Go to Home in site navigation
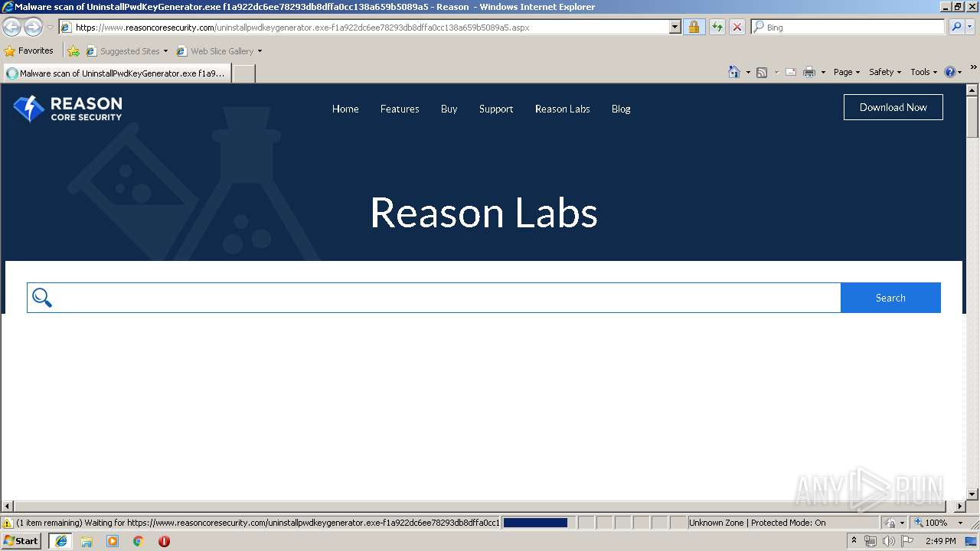 345,109
